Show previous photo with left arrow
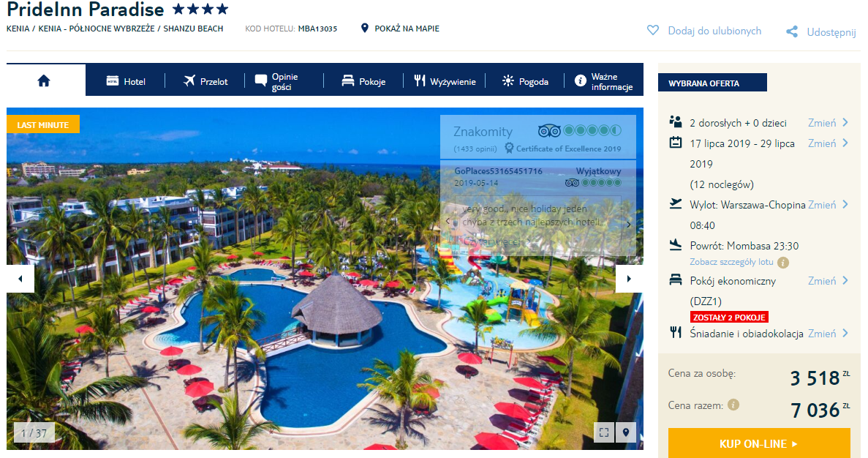868x458 pixels. pos(20,279)
